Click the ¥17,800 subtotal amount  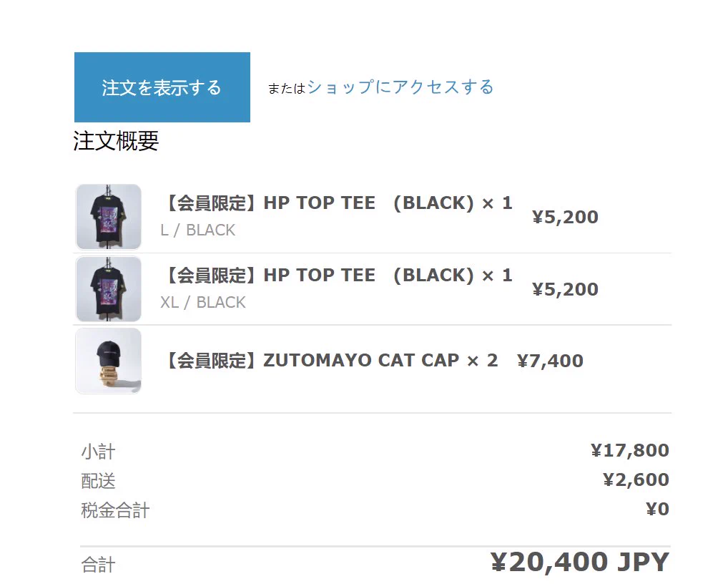(629, 450)
